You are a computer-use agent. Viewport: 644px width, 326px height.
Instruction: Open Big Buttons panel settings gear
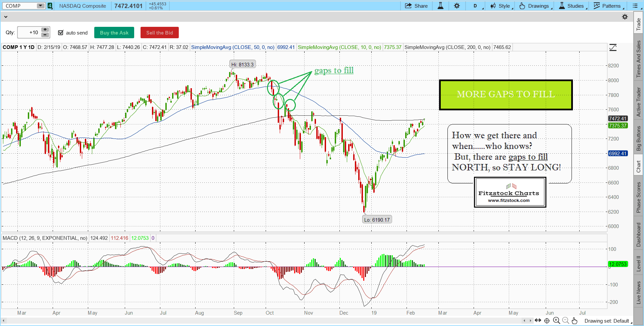coord(625,17)
